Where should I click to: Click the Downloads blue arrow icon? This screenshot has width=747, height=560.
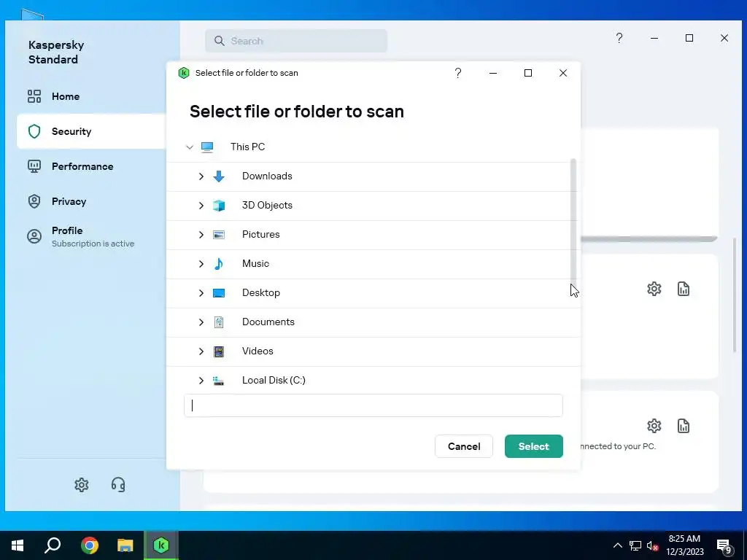pos(219,176)
